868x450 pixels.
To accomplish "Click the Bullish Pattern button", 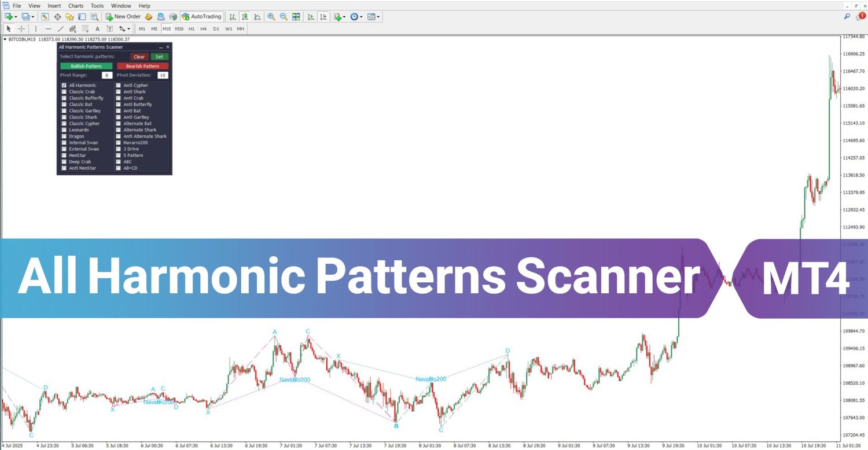I will pyautogui.click(x=86, y=66).
